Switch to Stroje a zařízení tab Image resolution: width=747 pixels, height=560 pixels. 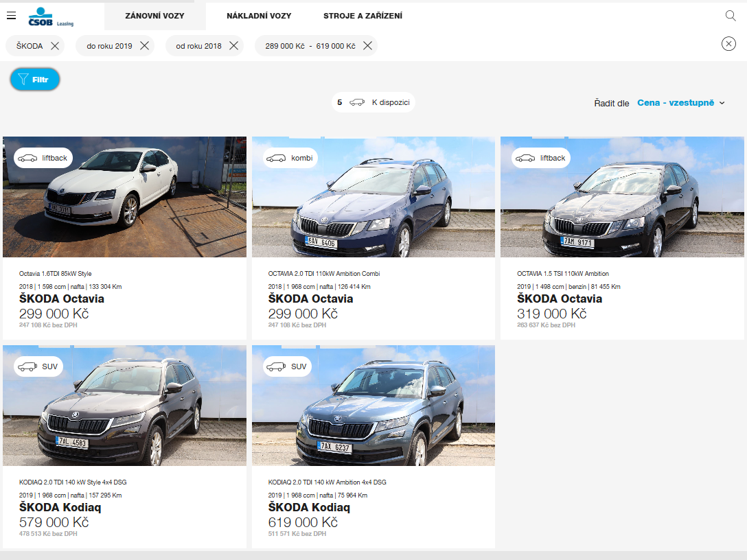[363, 16]
